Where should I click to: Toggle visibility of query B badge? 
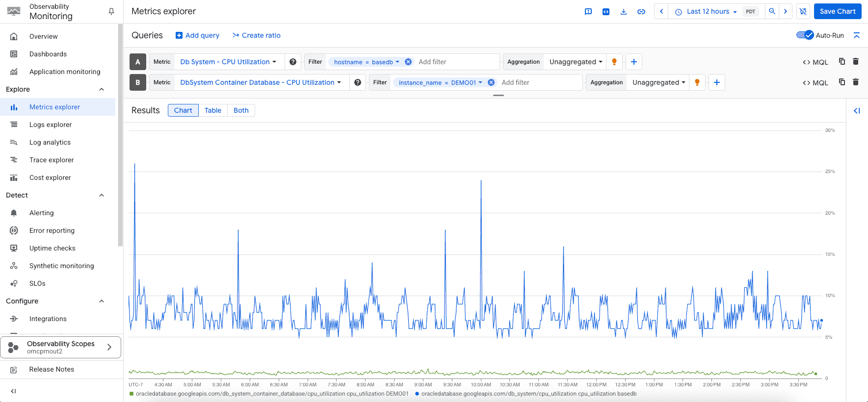[138, 82]
